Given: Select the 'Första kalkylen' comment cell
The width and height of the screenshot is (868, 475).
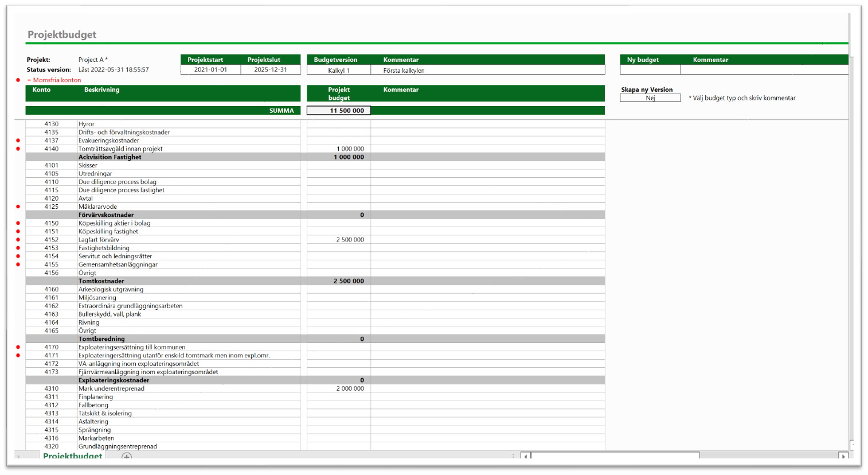Looking at the screenshot, I should click(x=488, y=71).
